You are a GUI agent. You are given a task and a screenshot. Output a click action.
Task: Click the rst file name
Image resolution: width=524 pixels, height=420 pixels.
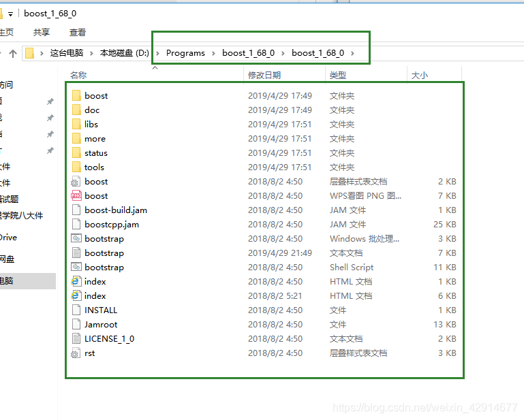tap(89, 353)
